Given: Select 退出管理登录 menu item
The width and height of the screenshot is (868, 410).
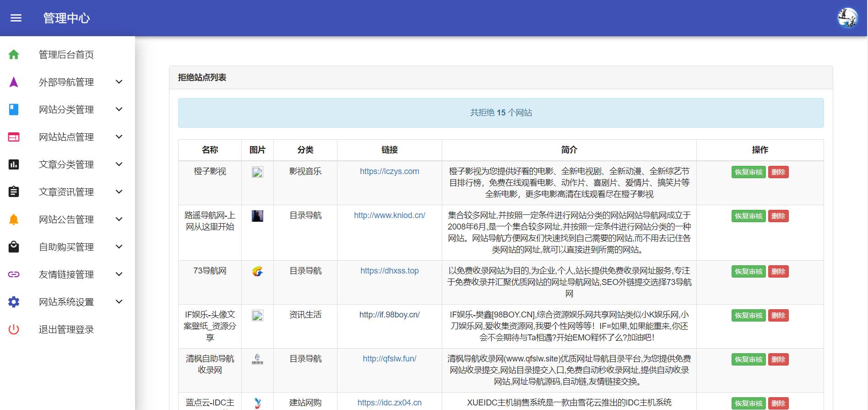Looking at the screenshot, I should 67,329.
